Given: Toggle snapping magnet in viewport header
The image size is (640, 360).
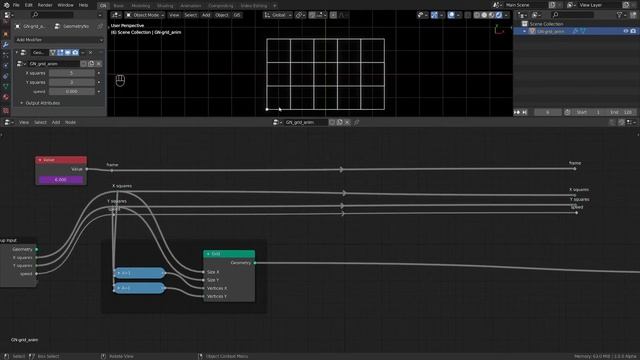Looking at the screenshot, I should (312, 15).
